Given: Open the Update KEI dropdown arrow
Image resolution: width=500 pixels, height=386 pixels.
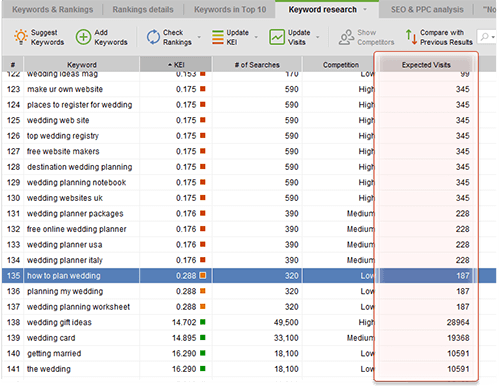Looking at the screenshot, I should 256,37.
